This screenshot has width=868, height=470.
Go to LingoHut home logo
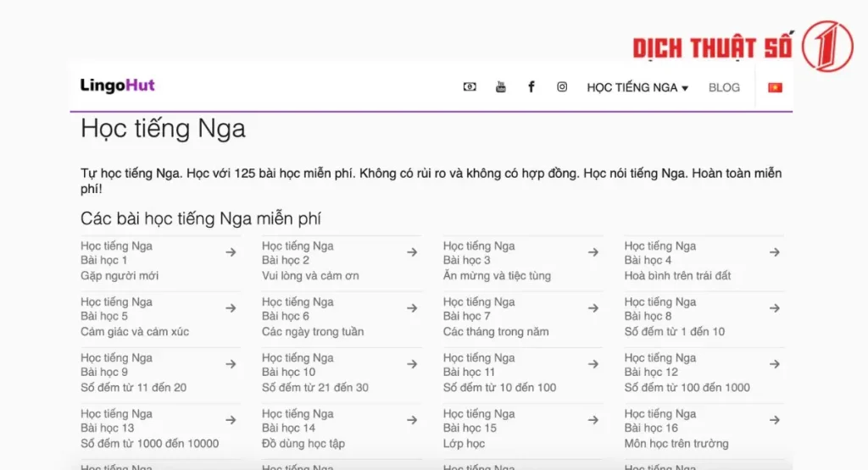[117, 86]
